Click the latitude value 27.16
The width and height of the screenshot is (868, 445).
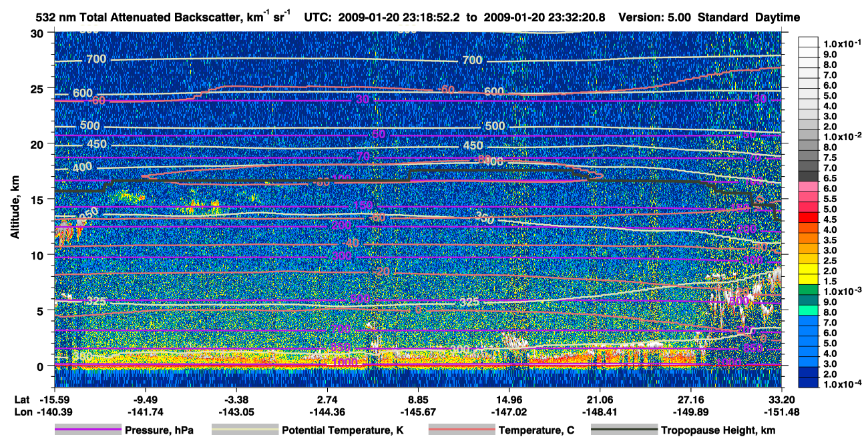pos(690,399)
